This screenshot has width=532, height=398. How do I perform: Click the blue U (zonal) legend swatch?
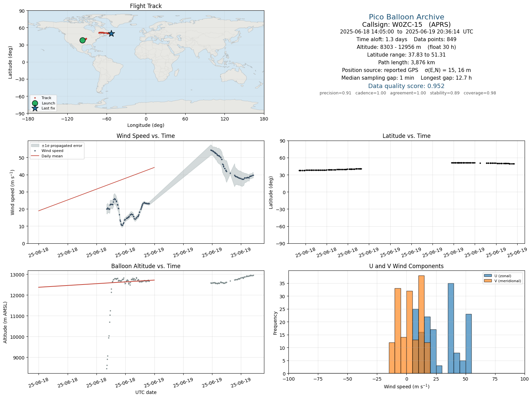tap(487, 276)
